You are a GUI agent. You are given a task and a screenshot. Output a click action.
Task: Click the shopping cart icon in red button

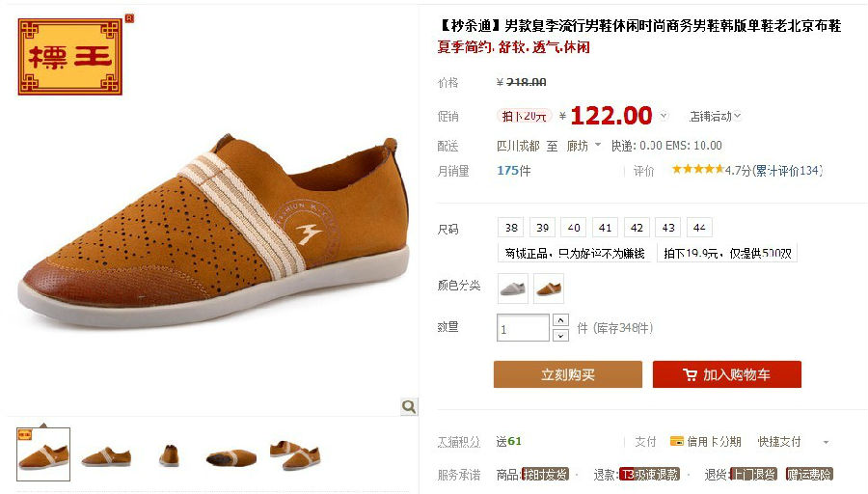click(690, 375)
